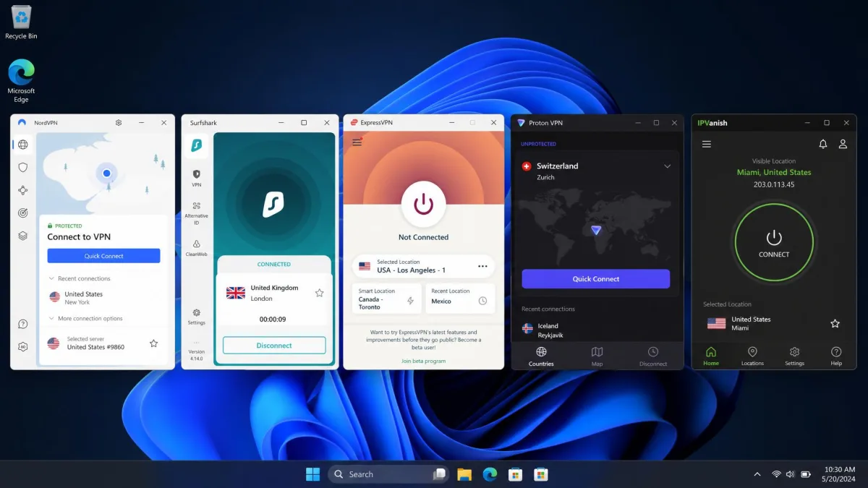868x488 pixels.
Task: Click the settings gear in NordVPN title bar
Action: [119, 123]
